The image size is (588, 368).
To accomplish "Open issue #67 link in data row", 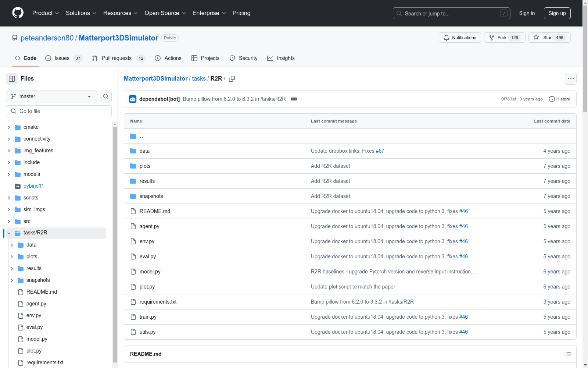I will coord(380,151).
